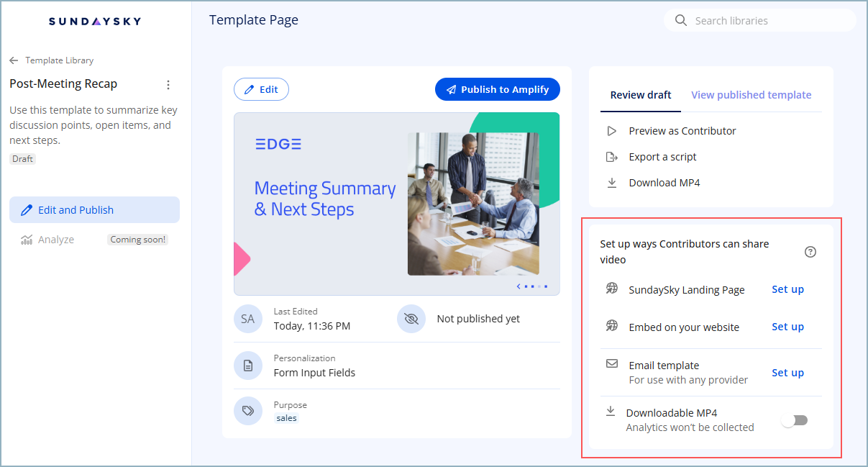Click the Export a script icon
Image resolution: width=868 pixels, height=467 pixels.
612,157
